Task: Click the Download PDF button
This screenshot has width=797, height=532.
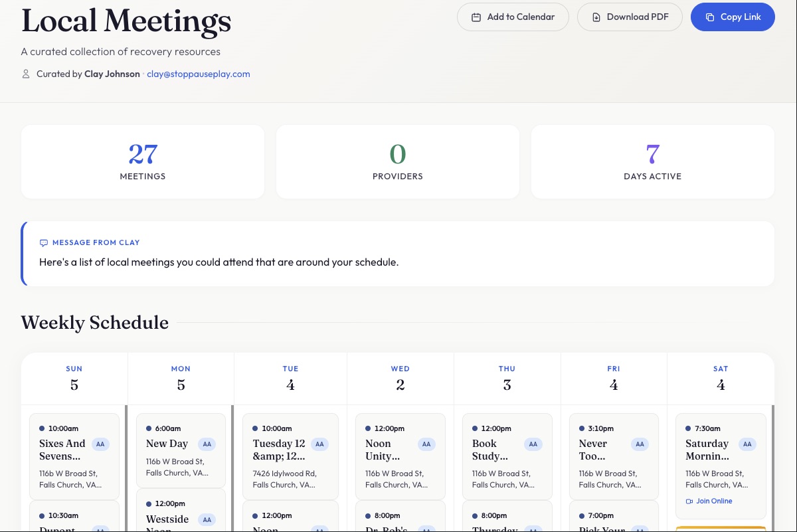Action: pos(630,17)
